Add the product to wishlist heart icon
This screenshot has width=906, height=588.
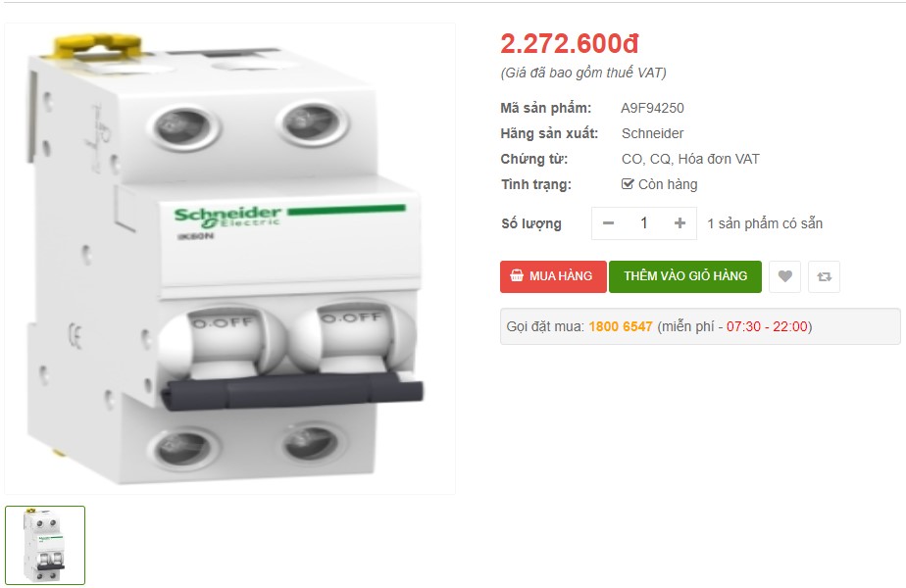click(x=784, y=276)
